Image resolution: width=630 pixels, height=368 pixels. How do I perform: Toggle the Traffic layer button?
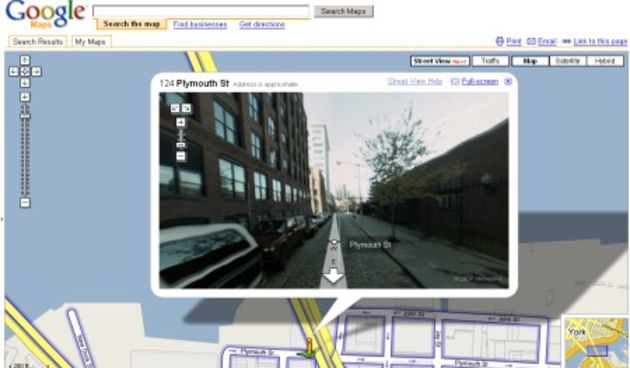click(490, 61)
